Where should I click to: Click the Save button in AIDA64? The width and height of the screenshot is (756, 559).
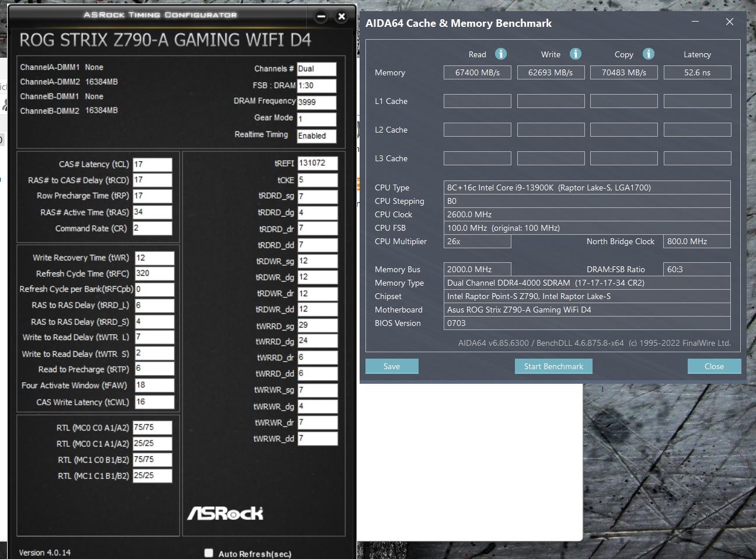[392, 366]
